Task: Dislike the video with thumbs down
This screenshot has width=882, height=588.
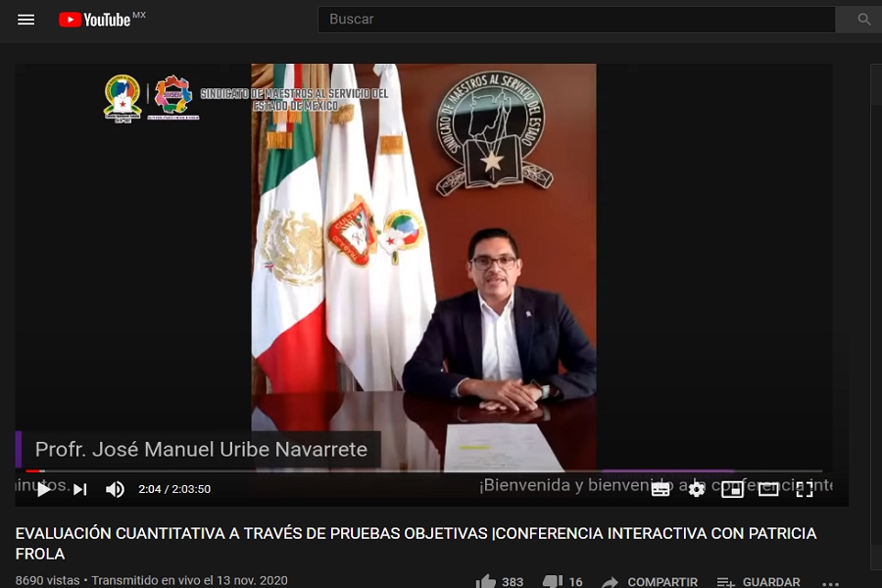Action: pyautogui.click(x=553, y=581)
